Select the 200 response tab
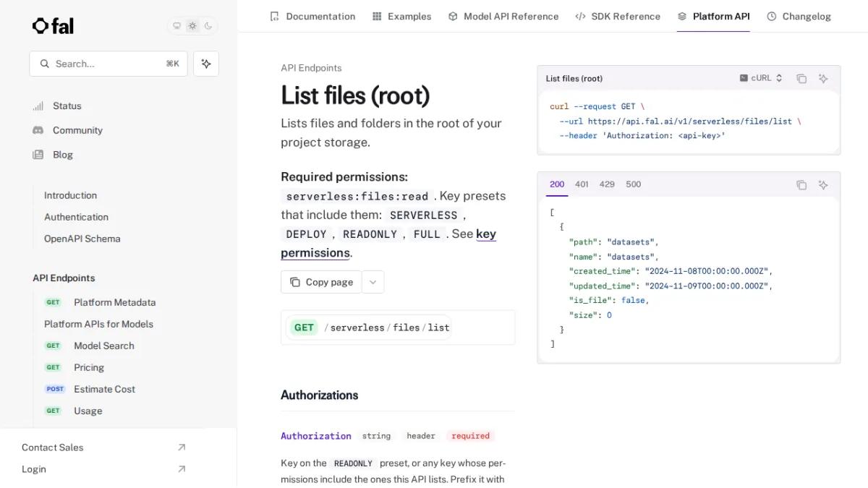868x488 pixels. click(557, 184)
